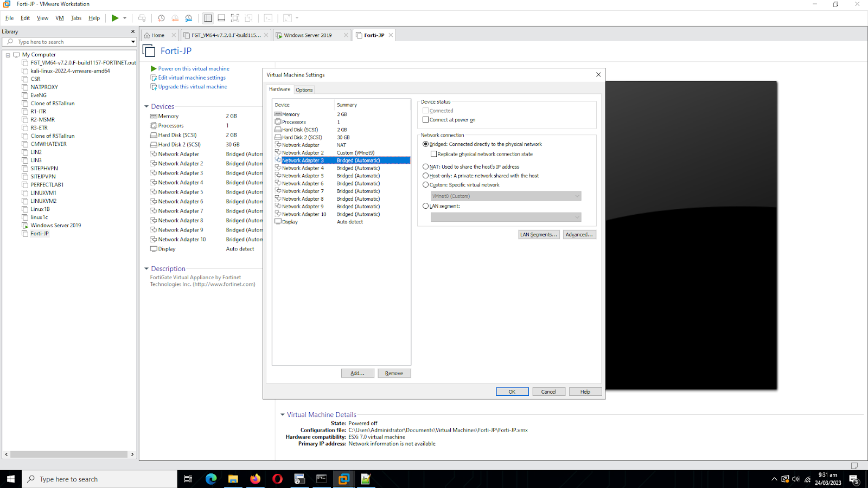
Task: Click the LAN Segments button
Action: point(538,235)
